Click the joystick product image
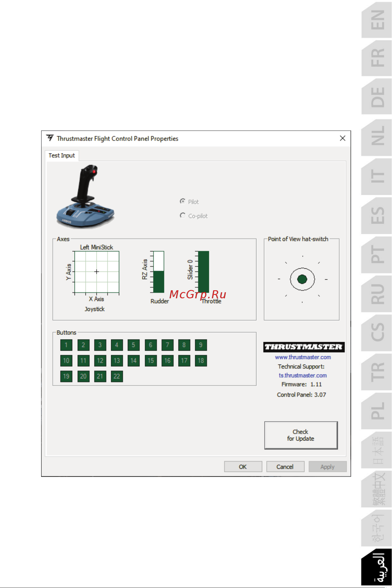This screenshot has width=392, height=588. (85, 196)
